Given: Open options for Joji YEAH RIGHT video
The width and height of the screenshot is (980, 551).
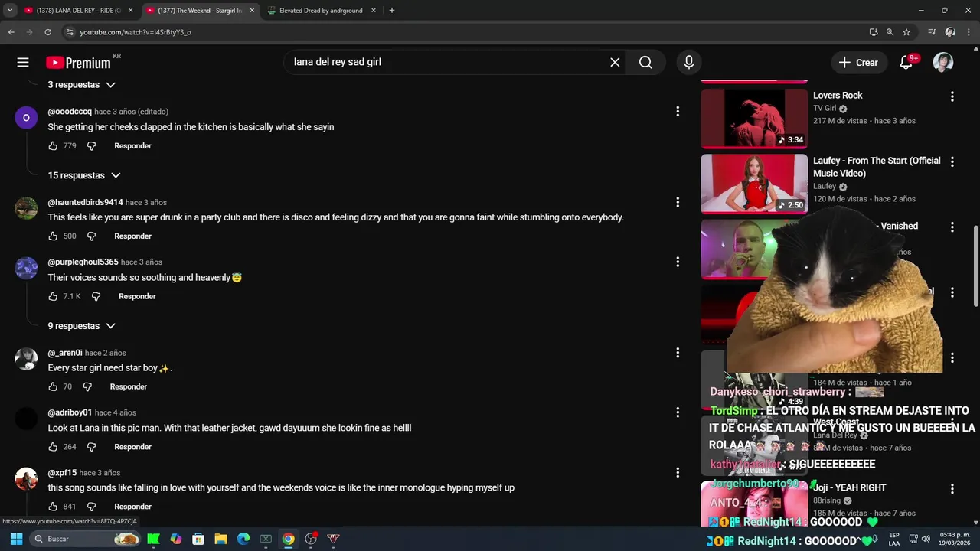Looking at the screenshot, I should 952,488.
